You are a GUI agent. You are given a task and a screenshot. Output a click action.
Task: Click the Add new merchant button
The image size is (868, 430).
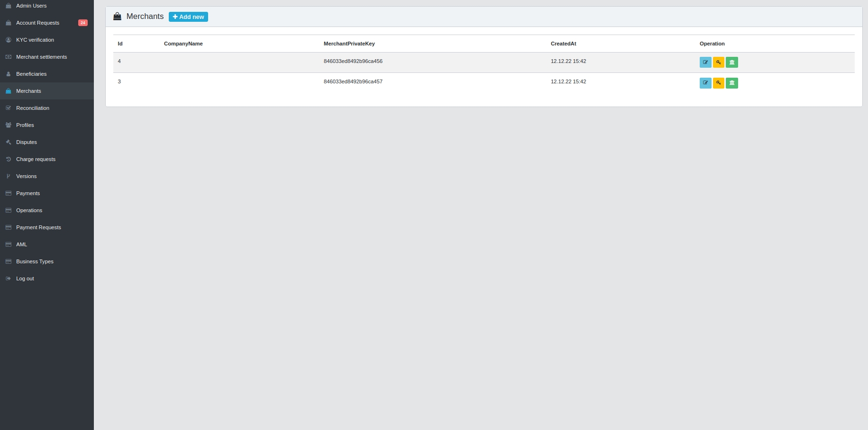(188, 17)
